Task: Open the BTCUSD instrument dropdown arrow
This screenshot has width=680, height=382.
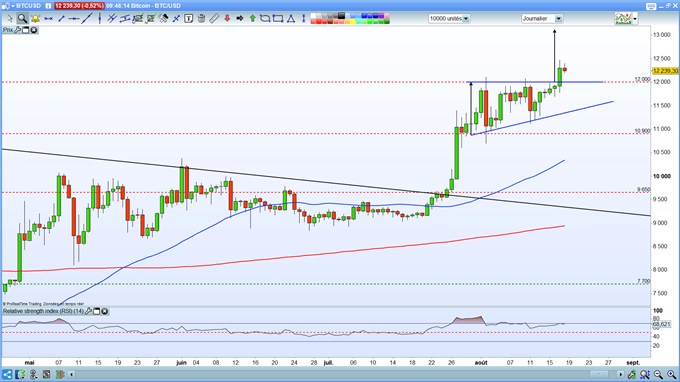Action: click(x=13, y=6)
